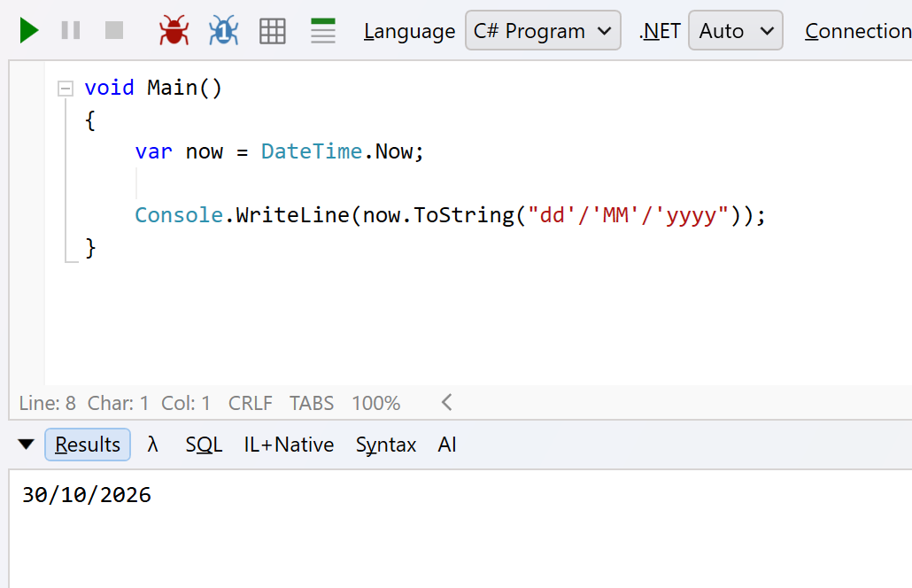Click the Connection label in toolbar

pos(858,31)
